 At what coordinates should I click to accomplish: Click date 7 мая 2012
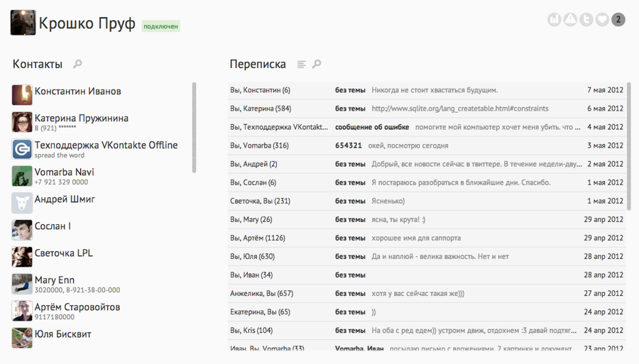click(x=605, y=90)
